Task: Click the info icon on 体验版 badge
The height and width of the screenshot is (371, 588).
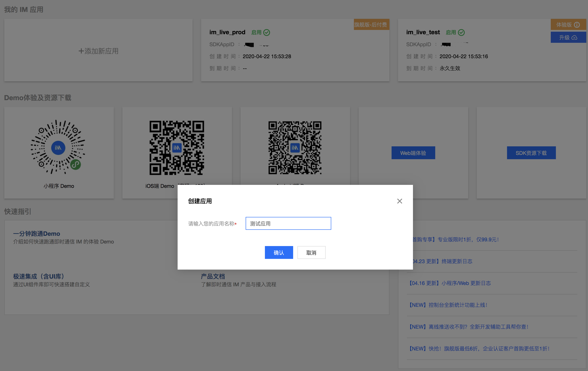Action: [x=577, y=25]
